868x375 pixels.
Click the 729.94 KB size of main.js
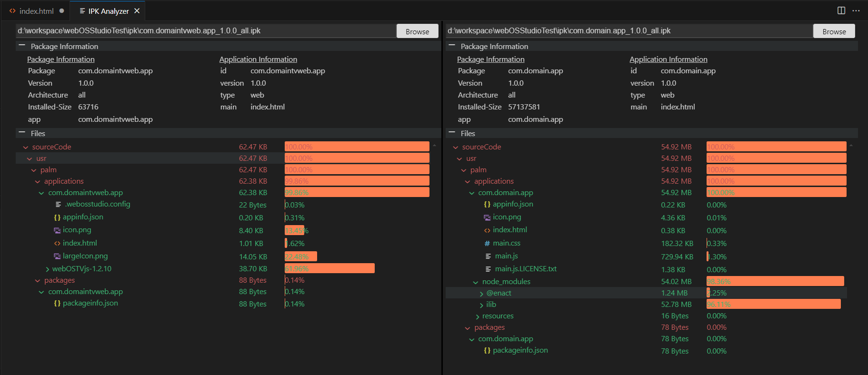pyautogui.click(x=677, y=257)
